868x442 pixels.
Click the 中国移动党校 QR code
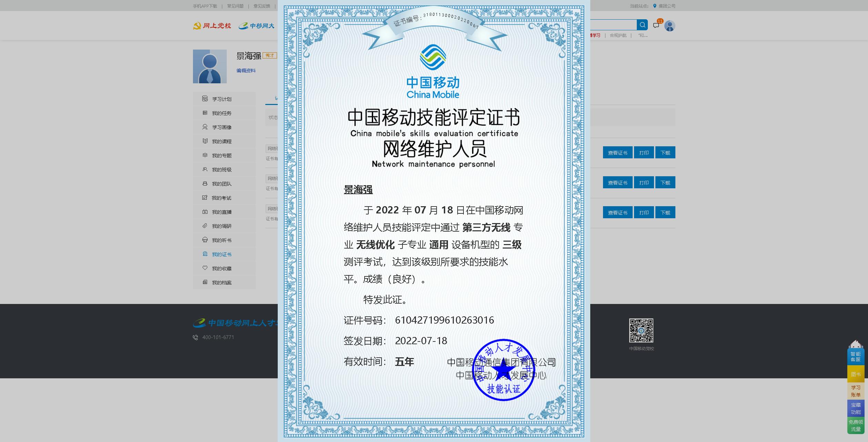(641, 330)
